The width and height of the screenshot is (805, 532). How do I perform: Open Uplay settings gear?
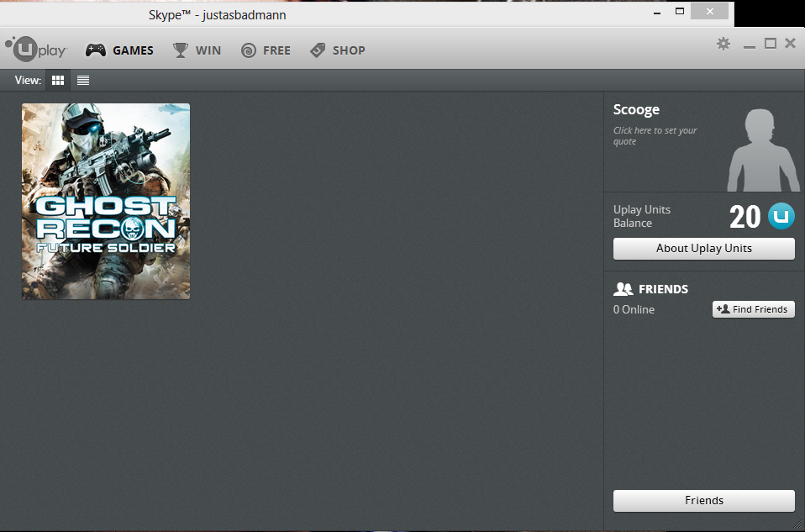723,44
